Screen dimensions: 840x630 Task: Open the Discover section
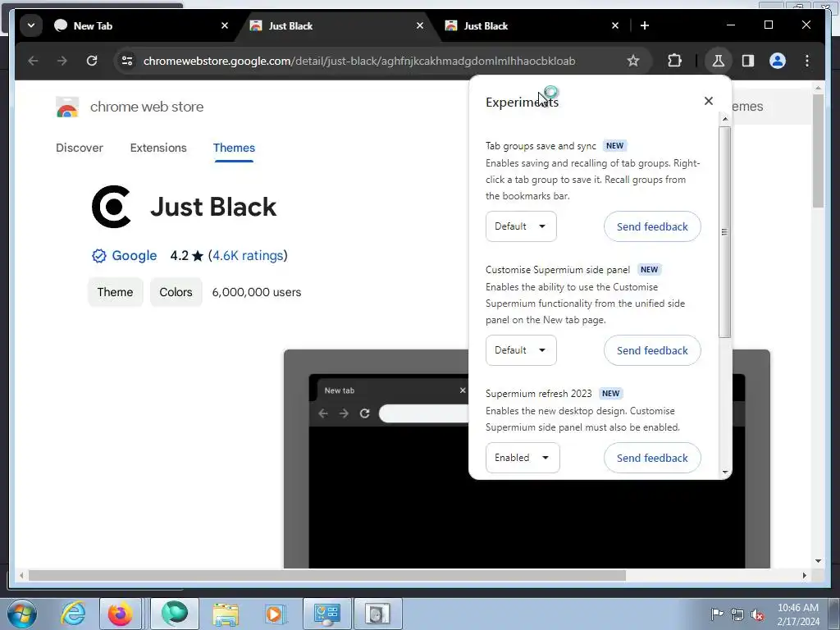pyautogui.click(x=80, y=148)
